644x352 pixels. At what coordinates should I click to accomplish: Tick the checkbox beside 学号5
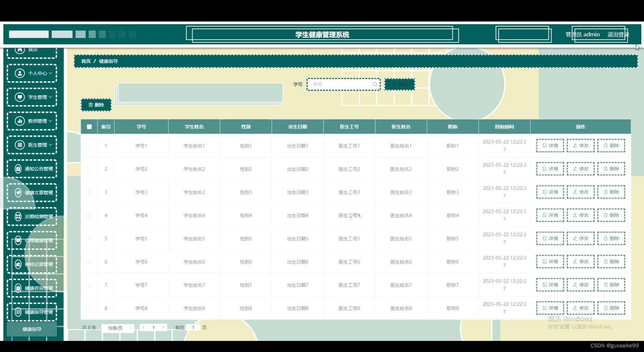click(x=89, y=238)
